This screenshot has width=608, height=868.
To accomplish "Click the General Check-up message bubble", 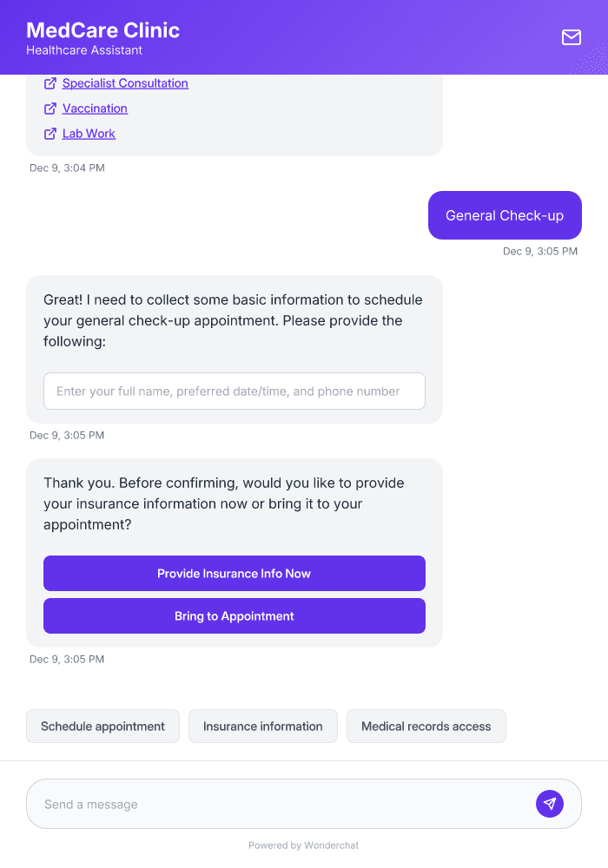I will 505,215.
